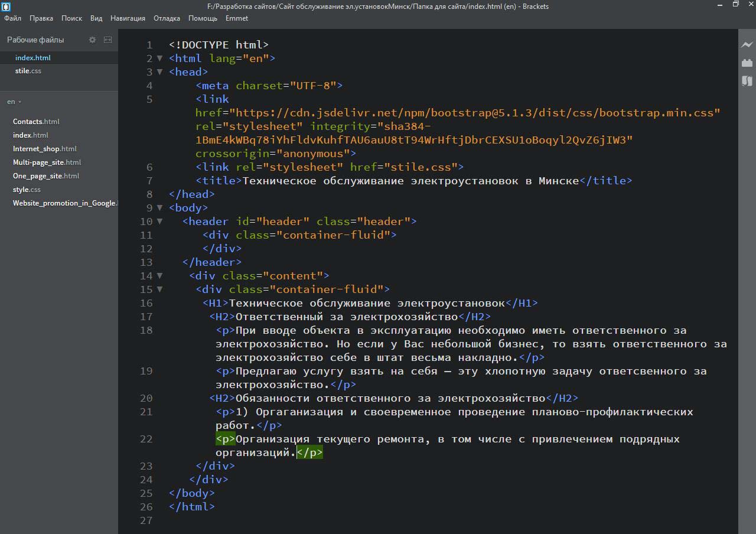756x534 pixels.
Task: Click the third icon in right sidebar
Action: pos(747,81)
